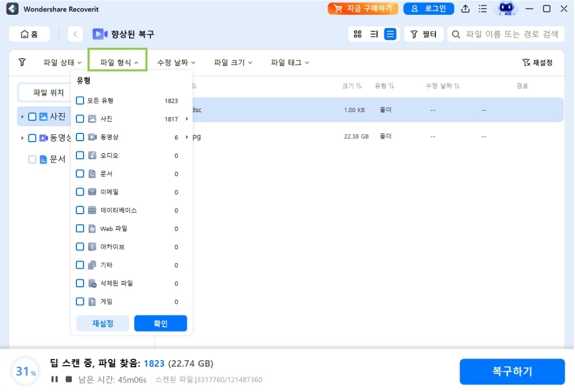Open the 파일 태그 filter dropdown

coord(290,63)
